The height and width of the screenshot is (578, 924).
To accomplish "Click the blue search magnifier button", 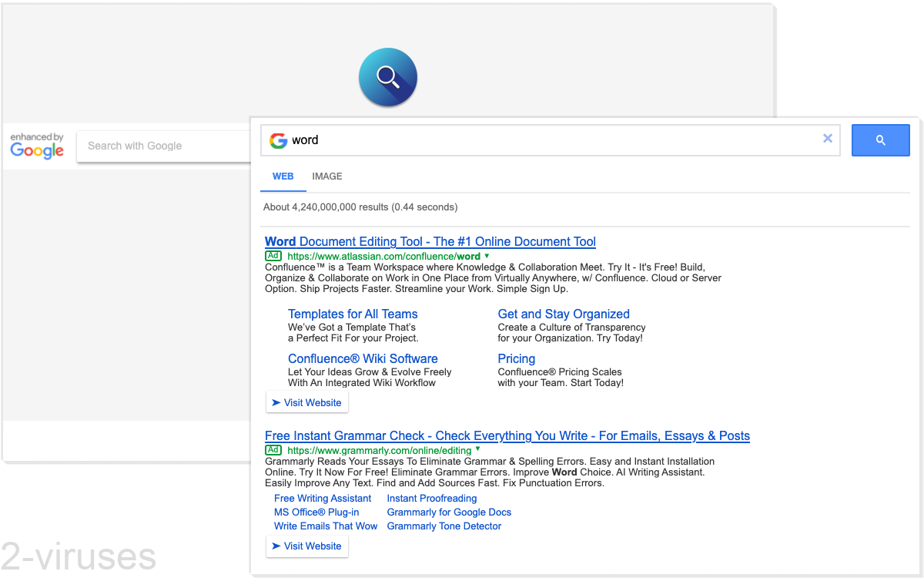I will (x=880, y=139).
